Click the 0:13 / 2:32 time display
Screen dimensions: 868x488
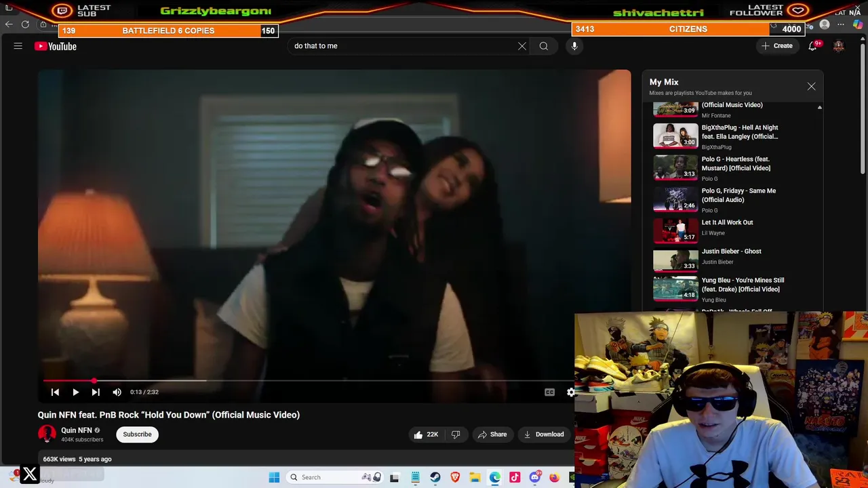point(144,392)
